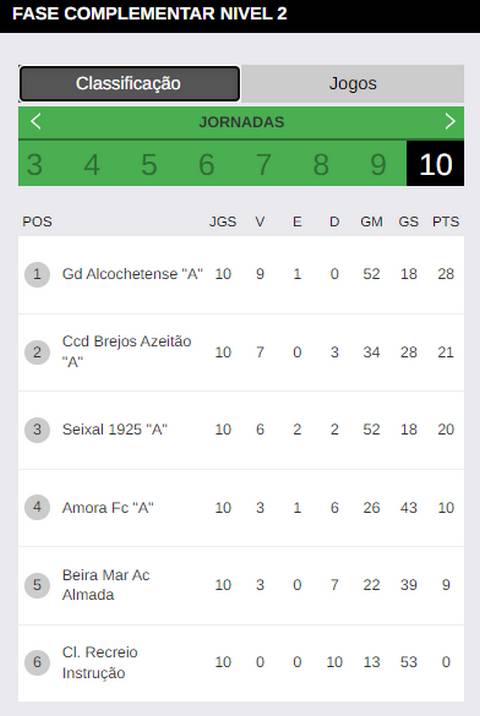
Task: Open team Beira Mar Ac Almada
Action: click(106, 584)
